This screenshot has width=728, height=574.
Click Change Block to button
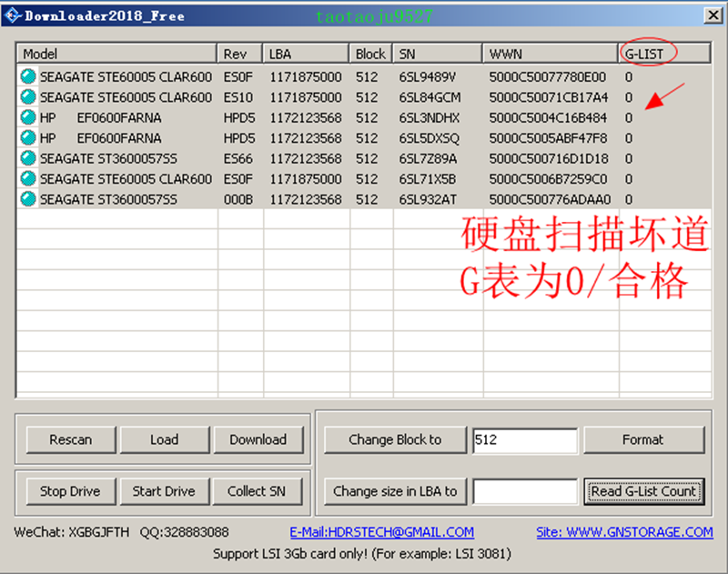396,439
